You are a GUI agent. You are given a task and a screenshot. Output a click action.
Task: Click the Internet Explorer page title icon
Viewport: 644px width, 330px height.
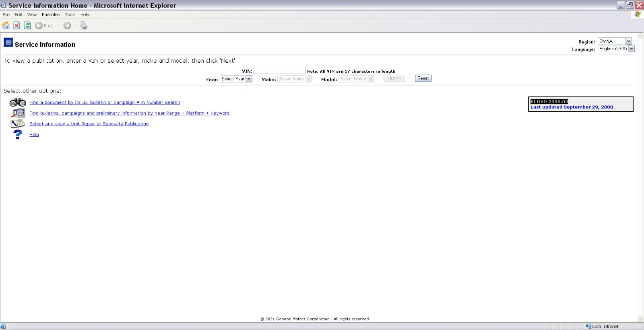(x=3, y=5)
